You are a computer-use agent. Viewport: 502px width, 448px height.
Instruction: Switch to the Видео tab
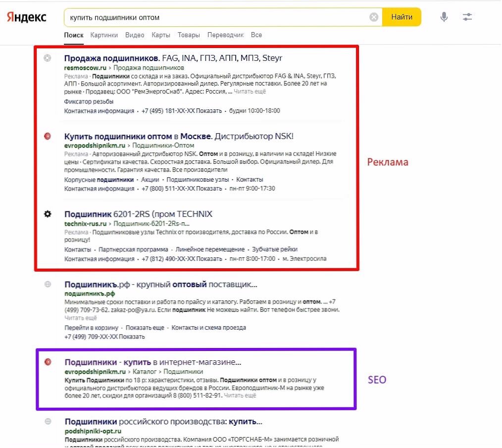(135, 35)
